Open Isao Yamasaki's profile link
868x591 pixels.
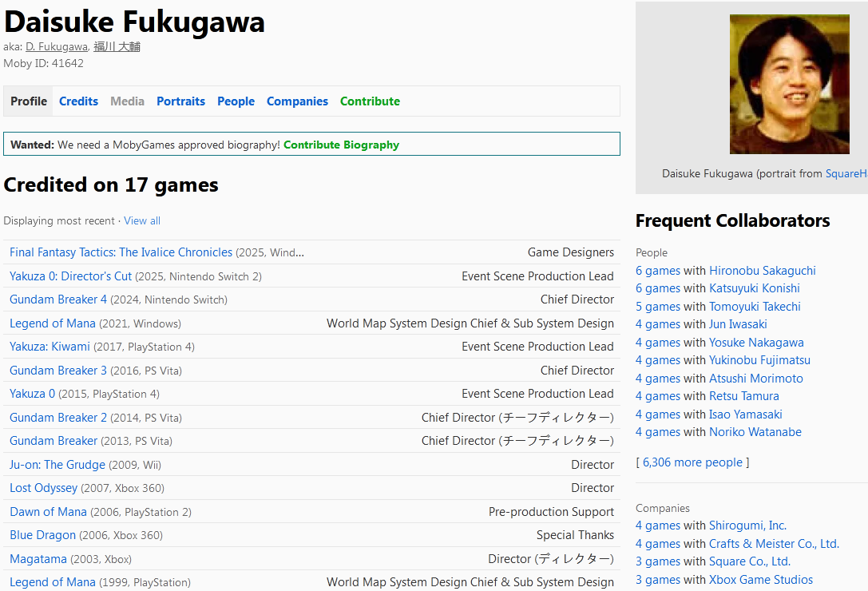pyautogui.click(x=746, y=414)
